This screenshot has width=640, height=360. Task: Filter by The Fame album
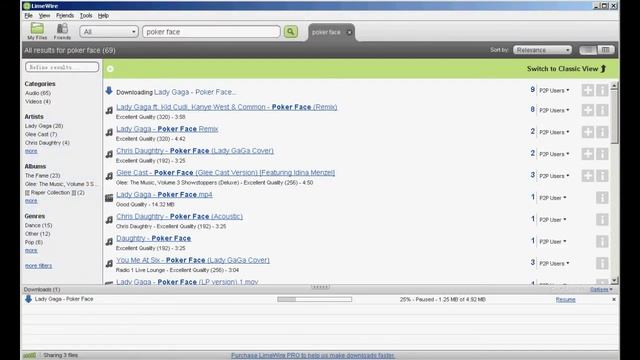pos(42,176)
